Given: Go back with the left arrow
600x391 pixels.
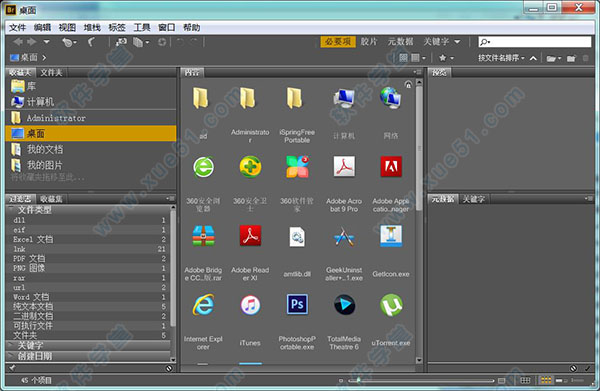Looking at the screenshot, I should tap(18, 42).
